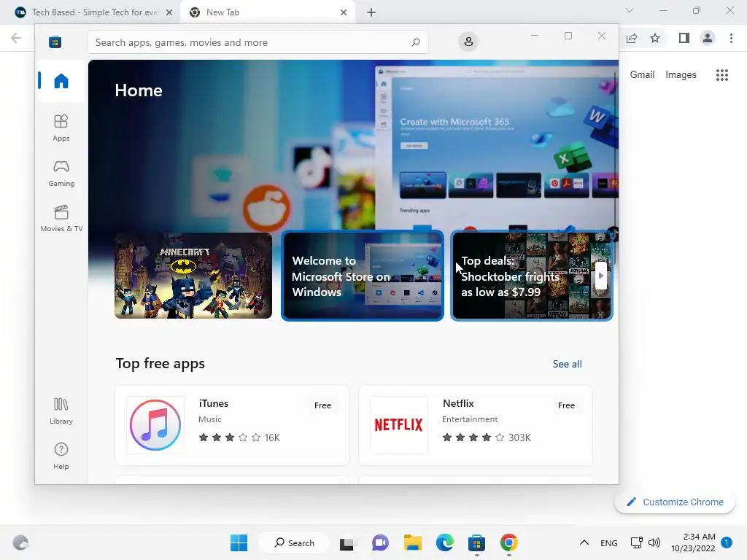Open a new Chrome tab

click(371, 12)
